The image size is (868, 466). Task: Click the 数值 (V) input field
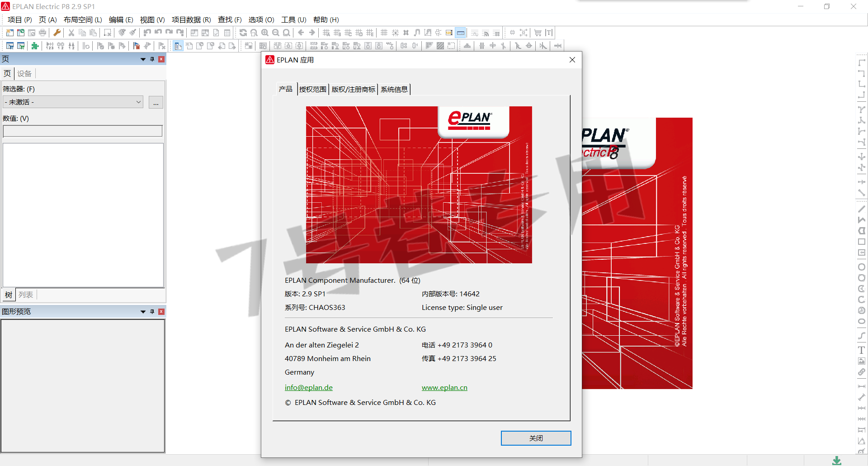tap(83, 131)
